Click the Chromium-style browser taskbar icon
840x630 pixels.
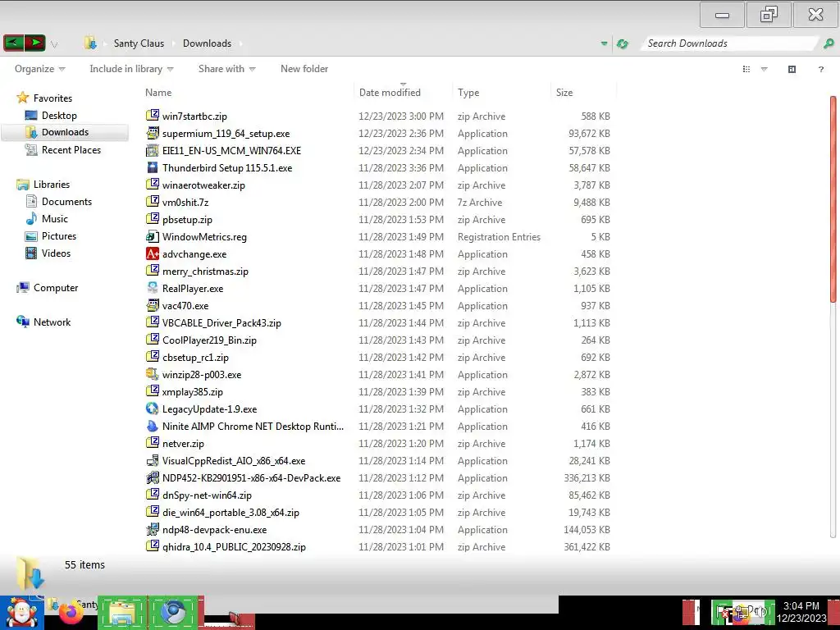(x=173, y=612)
